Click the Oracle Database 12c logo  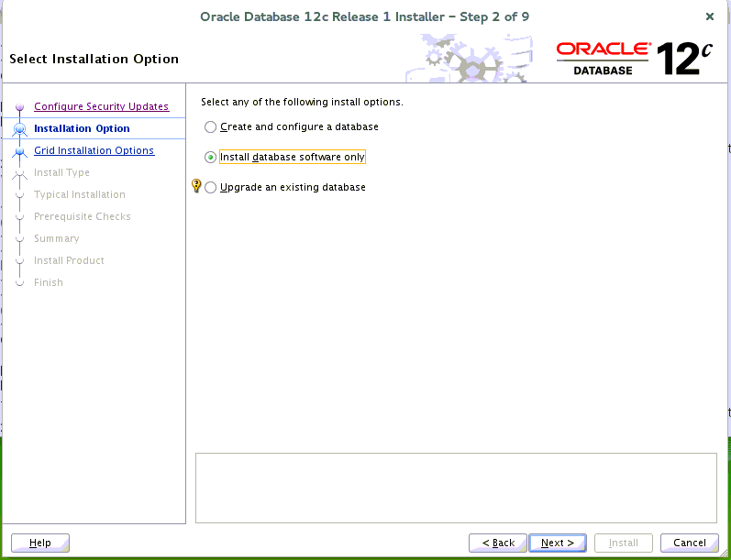pos(635,58)
